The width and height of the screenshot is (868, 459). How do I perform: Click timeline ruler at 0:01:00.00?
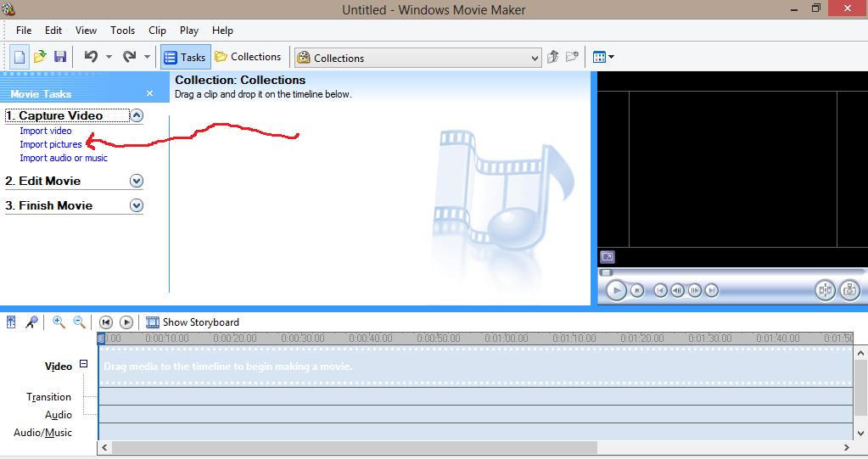point(507,338)
